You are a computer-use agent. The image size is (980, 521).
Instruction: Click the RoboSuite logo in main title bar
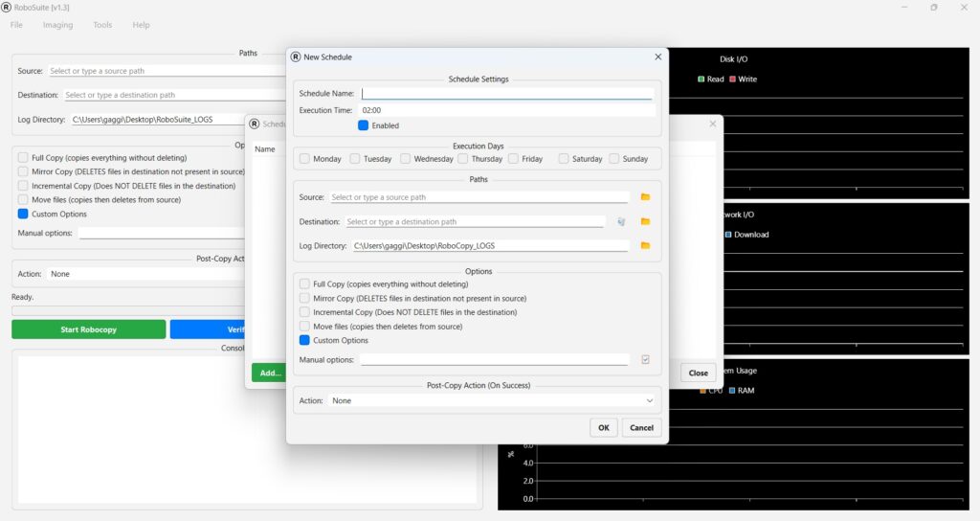pyautogui.click(x=7, y=8)
